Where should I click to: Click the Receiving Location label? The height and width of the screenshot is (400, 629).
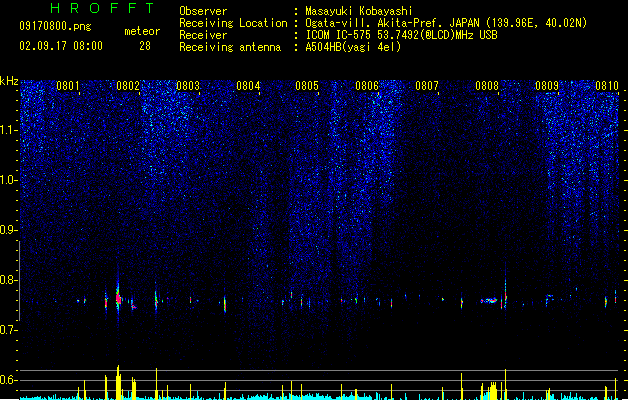tap(233, 23)
